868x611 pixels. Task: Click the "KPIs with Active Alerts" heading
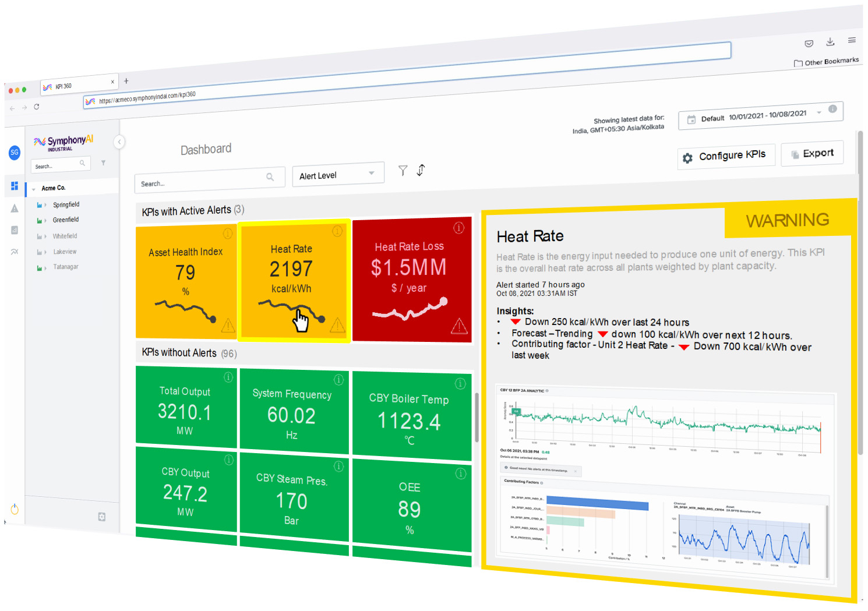pyautogui.click(x=186, y=211)
